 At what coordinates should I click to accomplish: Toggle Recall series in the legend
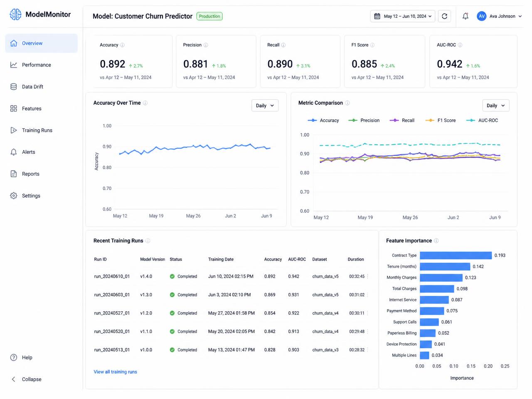[402, 121]
